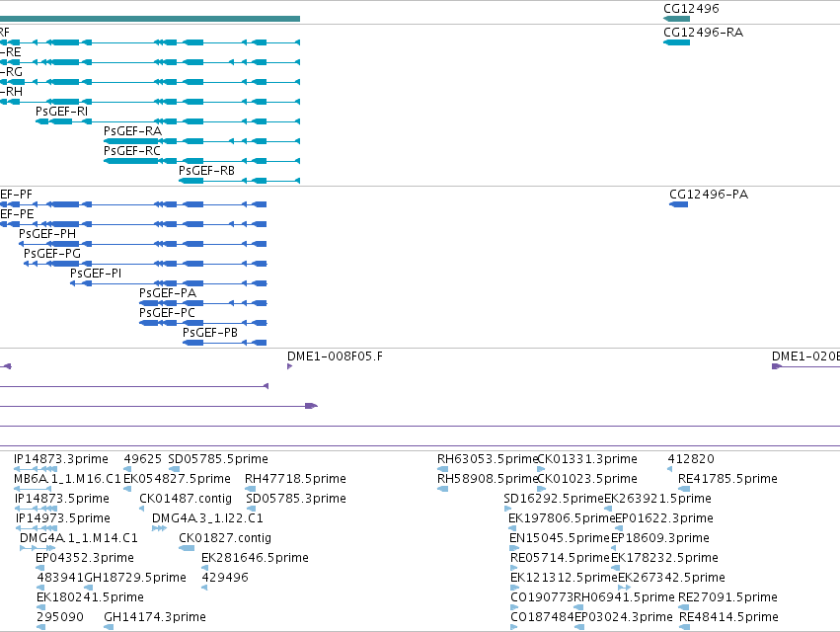Select the EK263921.5prime EST label
The image size is (840, 632).
coord(657,499)
